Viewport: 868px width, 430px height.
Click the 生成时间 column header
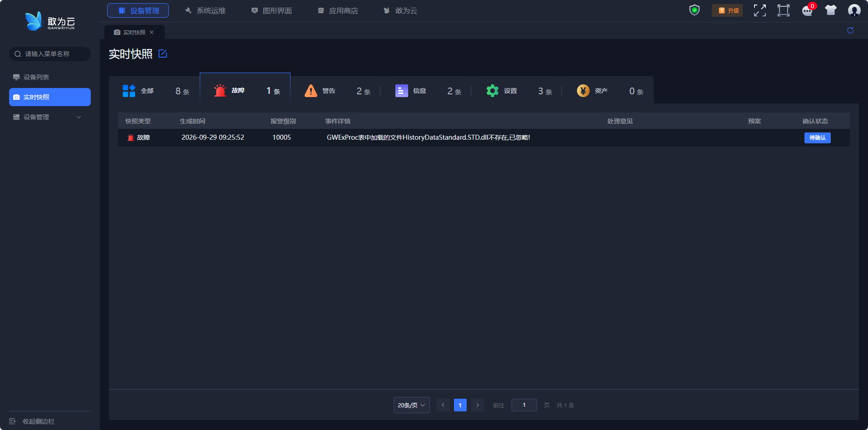click(x=192, y=121)
